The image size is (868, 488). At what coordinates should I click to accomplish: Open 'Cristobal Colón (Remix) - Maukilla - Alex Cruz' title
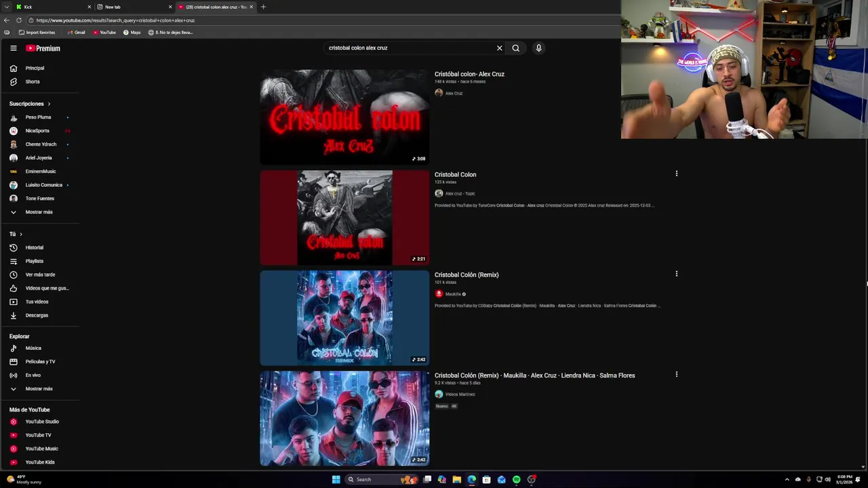click(x=534, y=375)
